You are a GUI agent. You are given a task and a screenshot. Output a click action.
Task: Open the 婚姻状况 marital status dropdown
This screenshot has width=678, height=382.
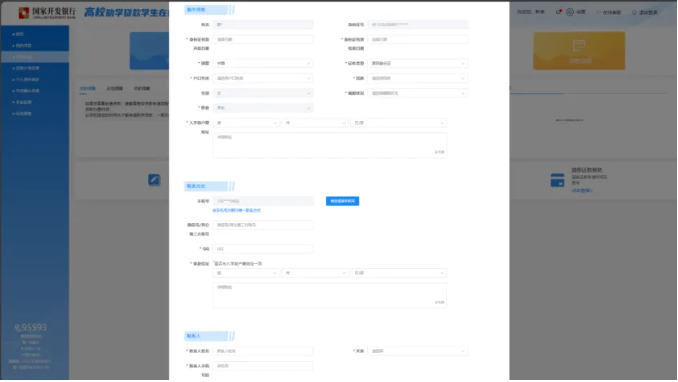(x=418, y=93)
